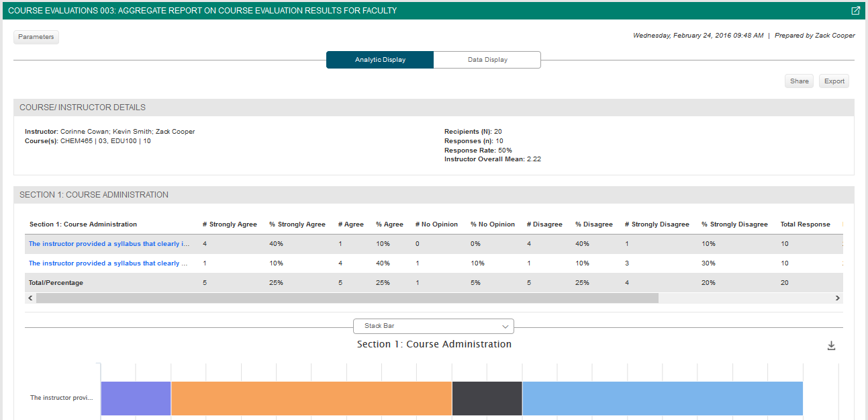The width and height of the screenshot is (868, 420).
Task: Open the Parameters panel
Action: [x=36, y=37]
